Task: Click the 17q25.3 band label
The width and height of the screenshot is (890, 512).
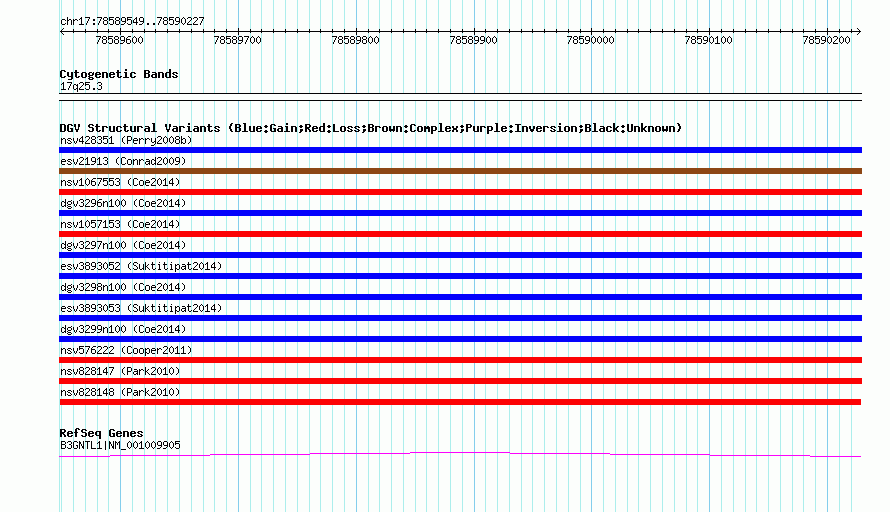Action: click(x=81, y=87)
